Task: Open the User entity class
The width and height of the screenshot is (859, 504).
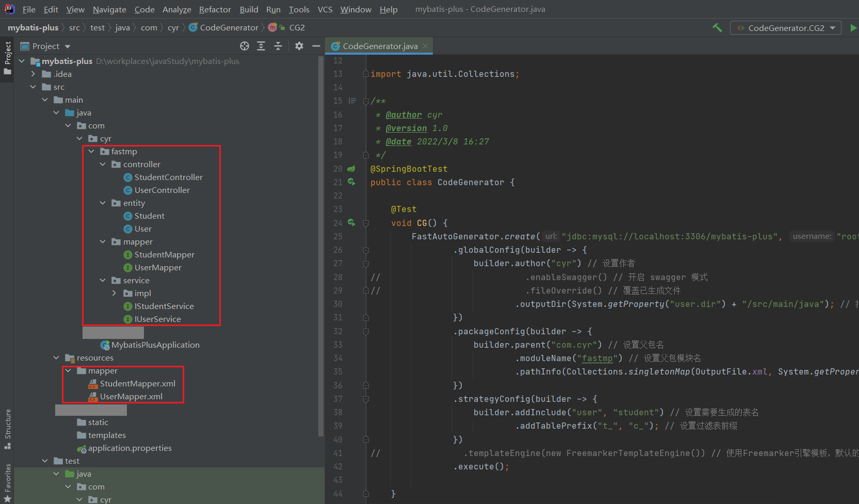Action: tap(143, 229)
